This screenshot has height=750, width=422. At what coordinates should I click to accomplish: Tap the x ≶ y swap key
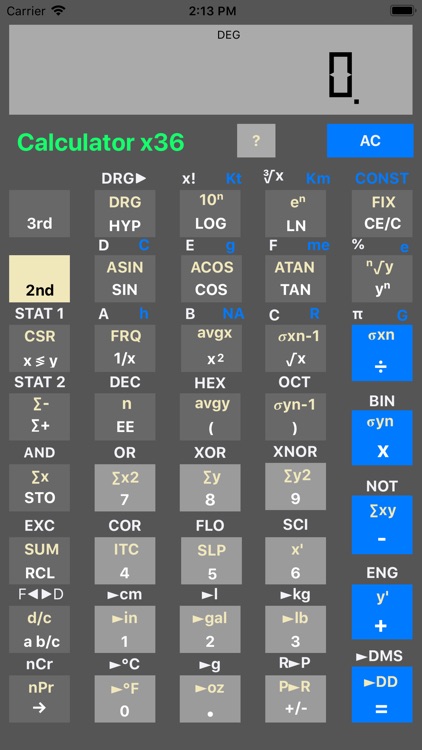39,348
